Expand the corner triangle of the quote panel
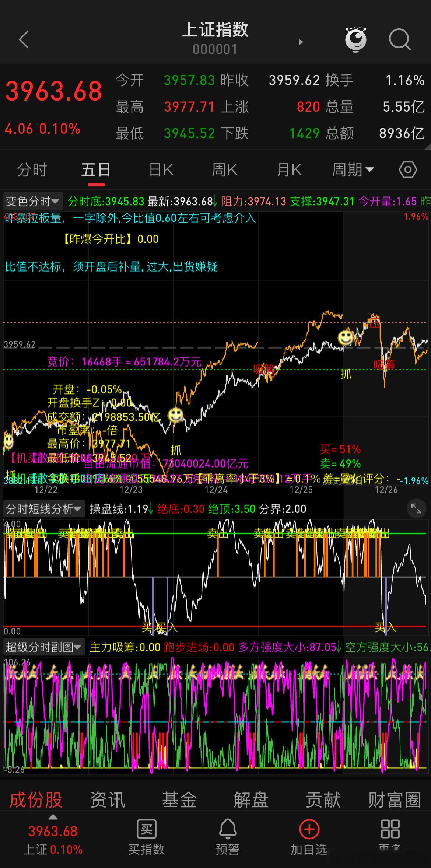Screen dimensions: 431x868 [x=427, y=147]
